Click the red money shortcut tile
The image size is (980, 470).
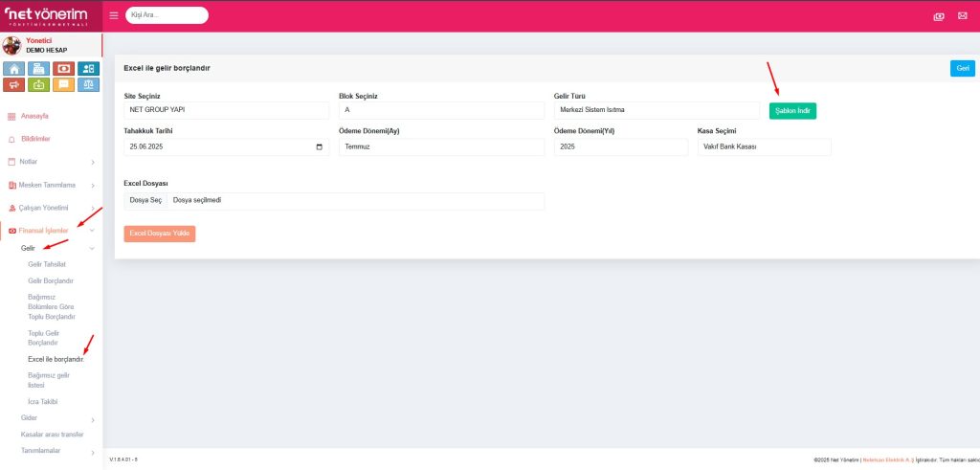pyautogui.click(x=64, y=68)
